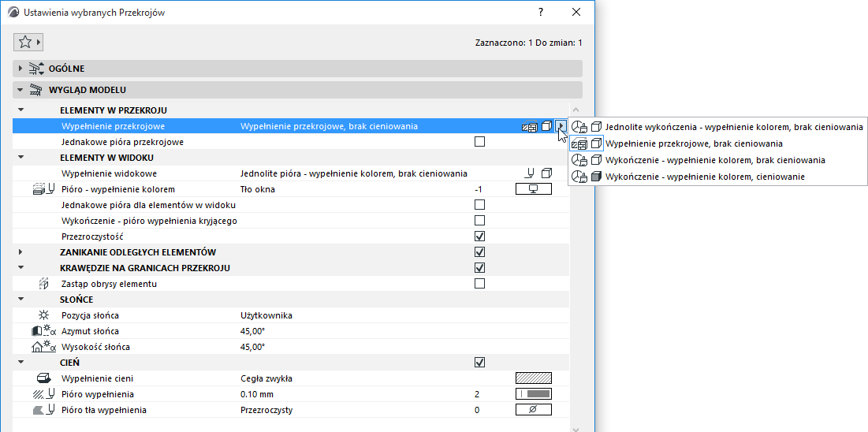Click the WYGLĄD MODELU panel icon
This screenshot has height=432, width=868.
(36, 89)
